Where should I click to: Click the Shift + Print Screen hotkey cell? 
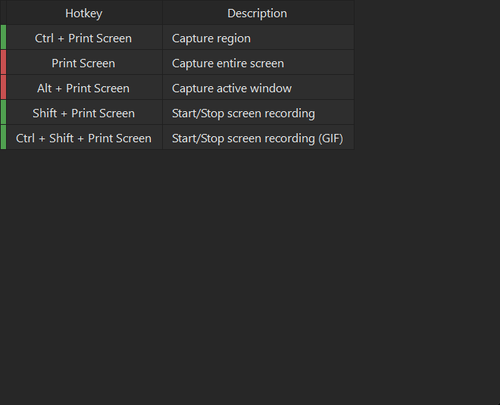[x=84, y=112]
